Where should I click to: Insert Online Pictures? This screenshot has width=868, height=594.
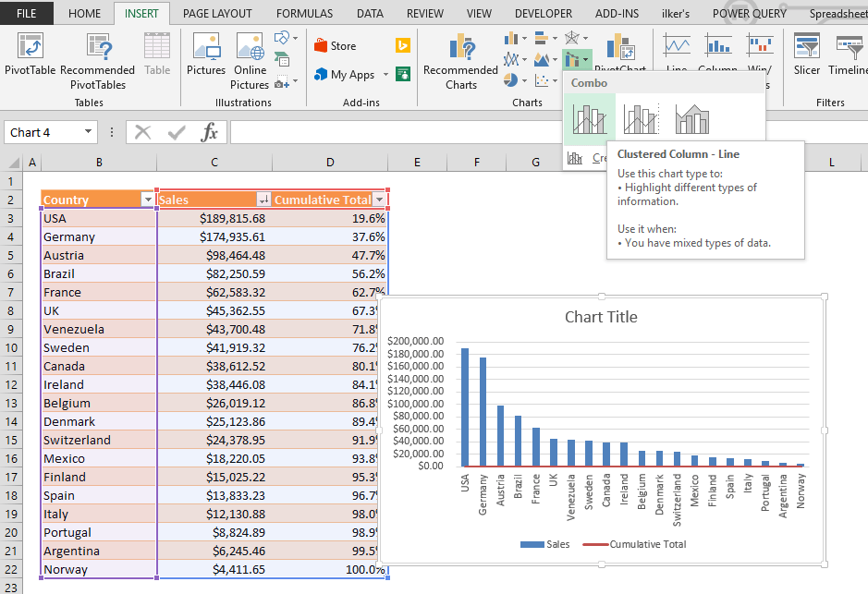coord(250,61)
